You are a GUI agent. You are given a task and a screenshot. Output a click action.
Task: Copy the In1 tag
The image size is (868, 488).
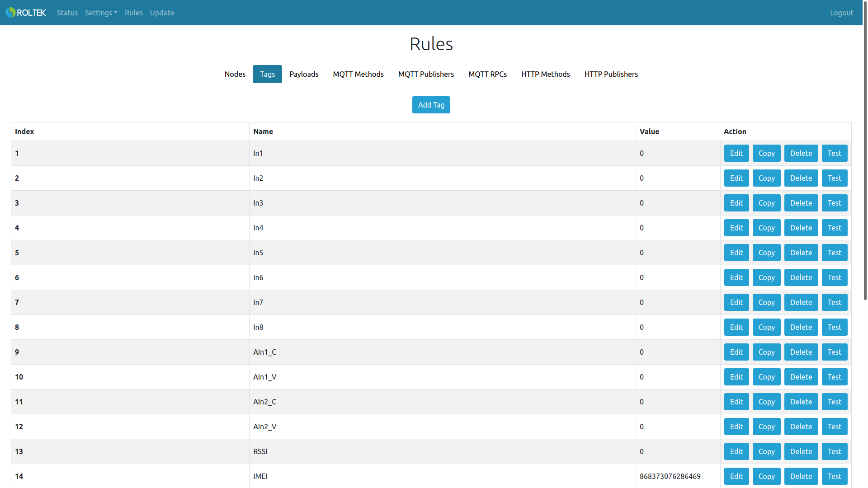766,153
